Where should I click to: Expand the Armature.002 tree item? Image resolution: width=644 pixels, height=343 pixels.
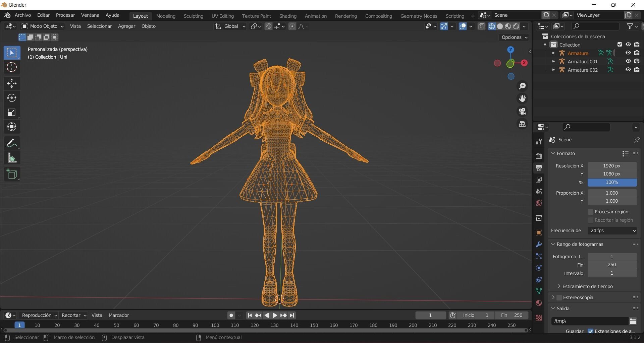point(553,70)
